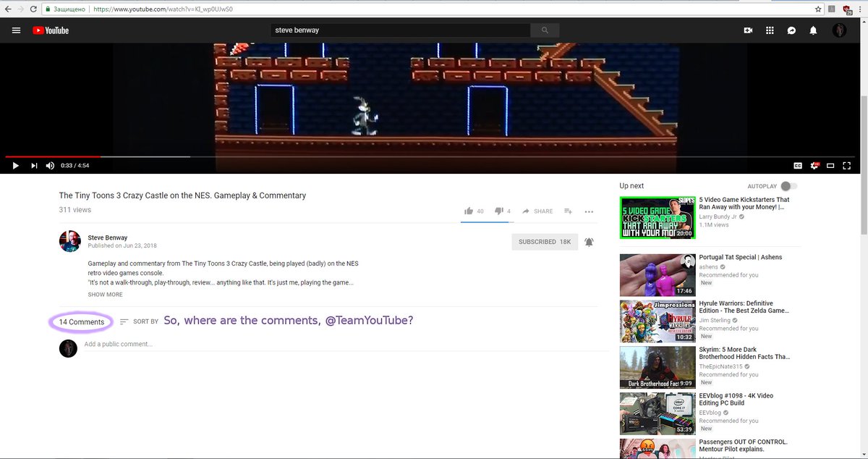Bookmark page with the star icon
Viewport: 868px width, 459px height.
(x=818, y=9)
